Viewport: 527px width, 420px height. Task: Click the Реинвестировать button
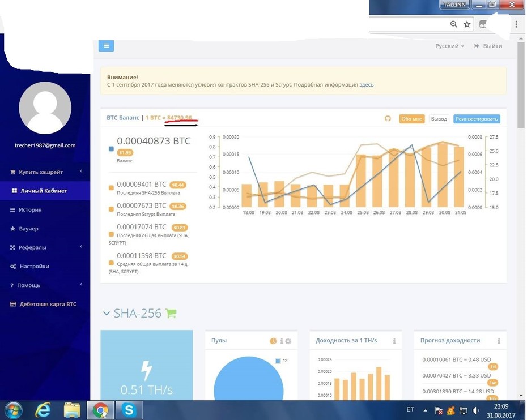pos(477,119)
